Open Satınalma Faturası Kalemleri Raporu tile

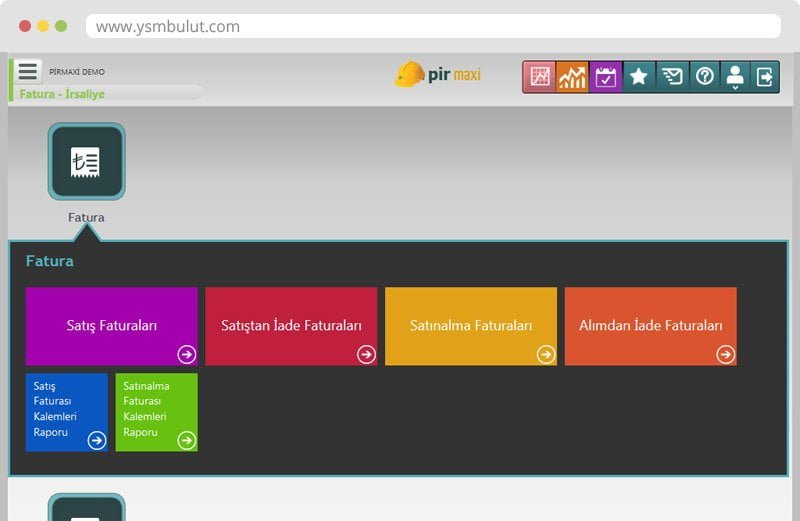(x=156, y=411)
